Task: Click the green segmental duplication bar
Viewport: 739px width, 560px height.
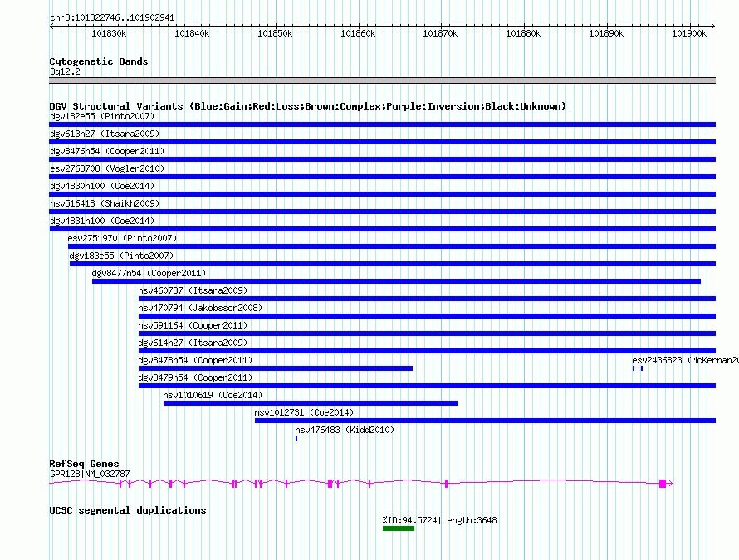Action: 399,528
